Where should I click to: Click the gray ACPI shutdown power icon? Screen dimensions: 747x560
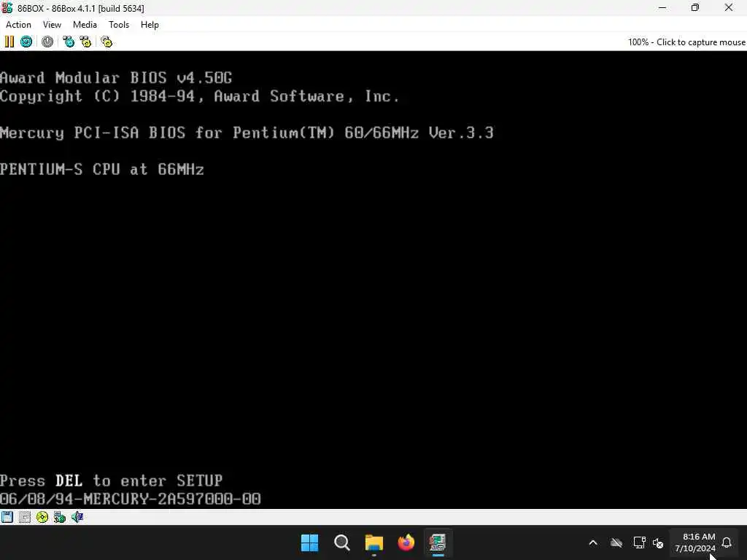(x=47, y=42)
